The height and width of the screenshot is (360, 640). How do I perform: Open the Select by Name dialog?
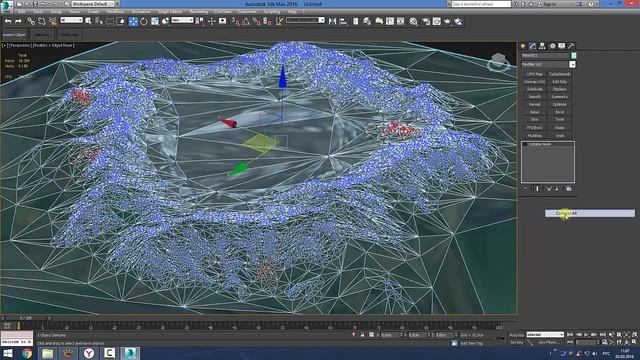point(99,21)
